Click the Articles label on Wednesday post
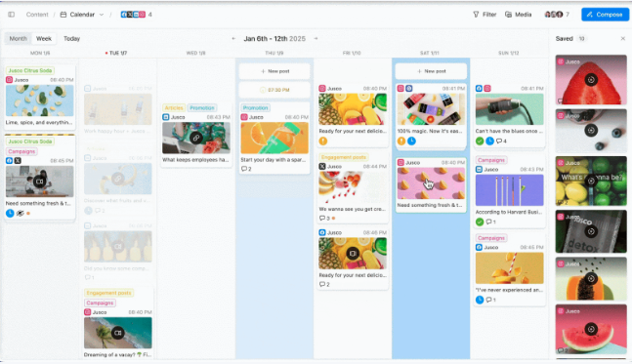 [x=174, y=108]
